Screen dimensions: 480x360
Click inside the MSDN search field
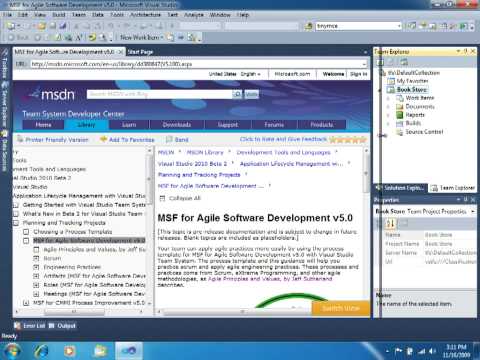coord(159,94)
